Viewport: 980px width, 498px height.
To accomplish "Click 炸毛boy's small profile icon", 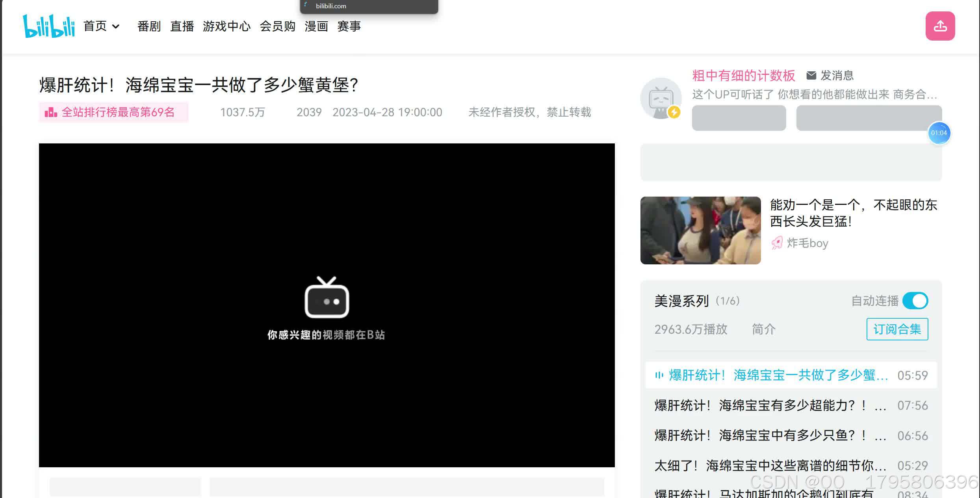I will (777, 243).
